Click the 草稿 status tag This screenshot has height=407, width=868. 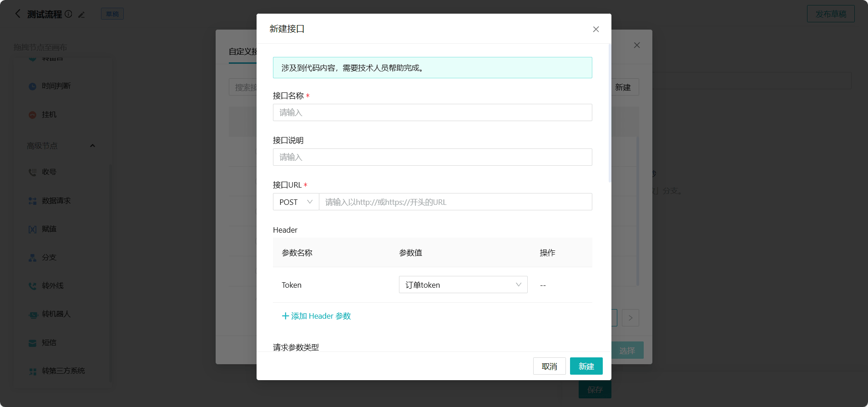click(112, 14)
